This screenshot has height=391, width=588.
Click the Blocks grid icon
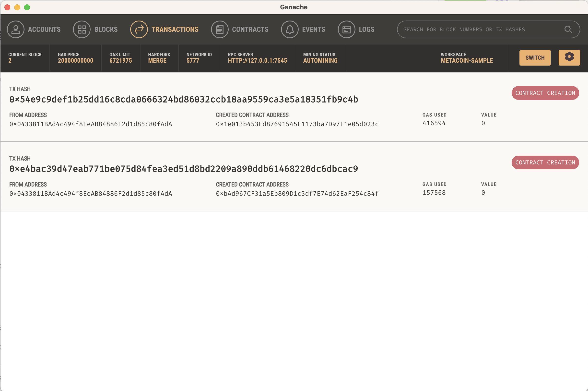(82, 29)
